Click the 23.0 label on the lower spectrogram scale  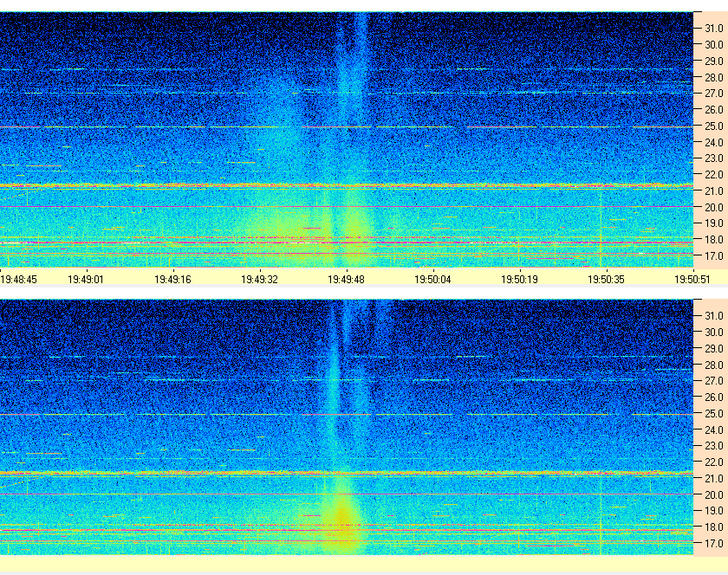(x=714, y=446)
